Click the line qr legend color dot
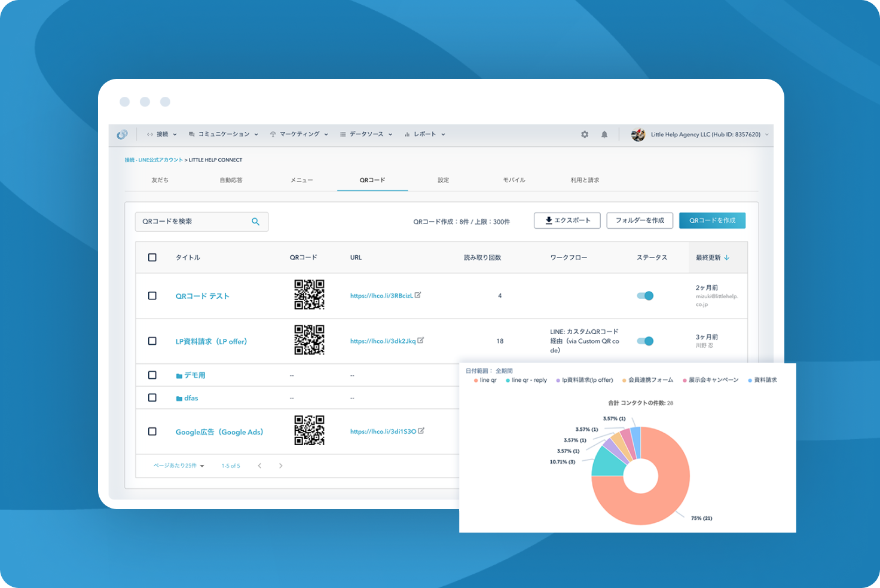The height and width of the screenshot is (588, 880). (x=476, y=380)
